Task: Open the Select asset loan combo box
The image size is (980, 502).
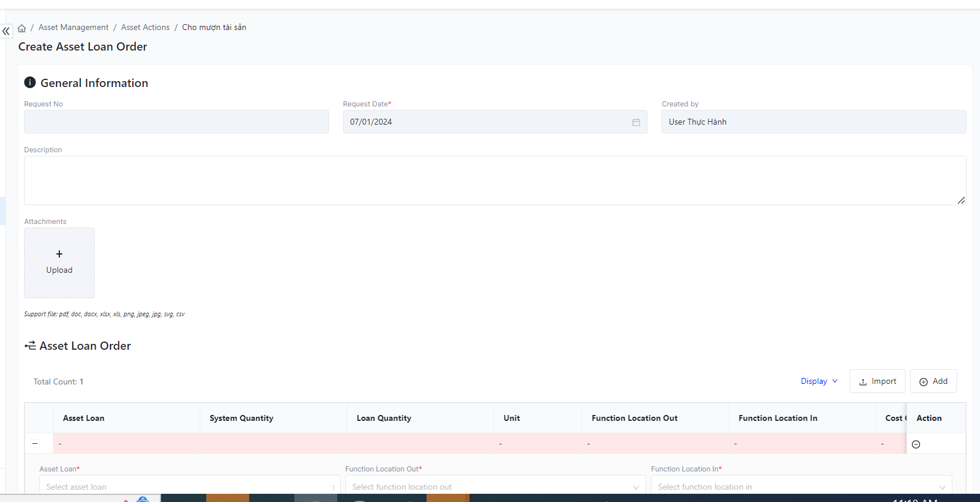Action: (x=189, y=487)
